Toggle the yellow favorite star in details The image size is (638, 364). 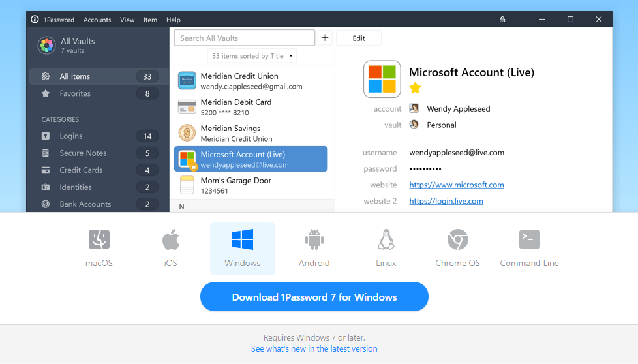415,88
